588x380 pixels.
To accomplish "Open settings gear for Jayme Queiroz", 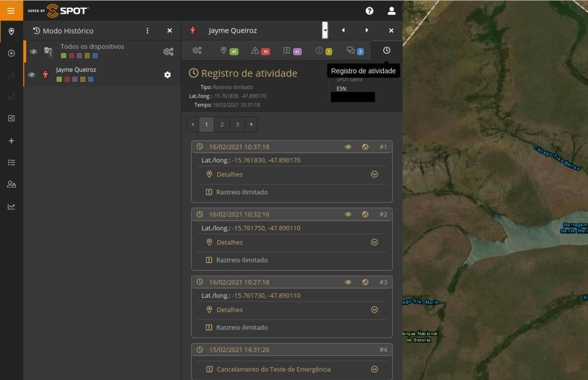I will coord(167,75).
